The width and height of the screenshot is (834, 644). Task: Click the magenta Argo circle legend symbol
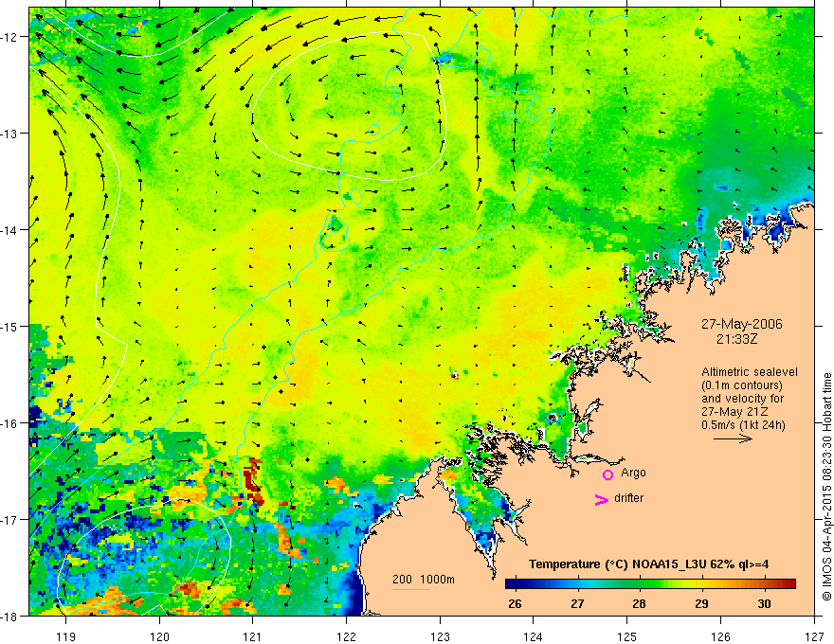coord(607,474)
